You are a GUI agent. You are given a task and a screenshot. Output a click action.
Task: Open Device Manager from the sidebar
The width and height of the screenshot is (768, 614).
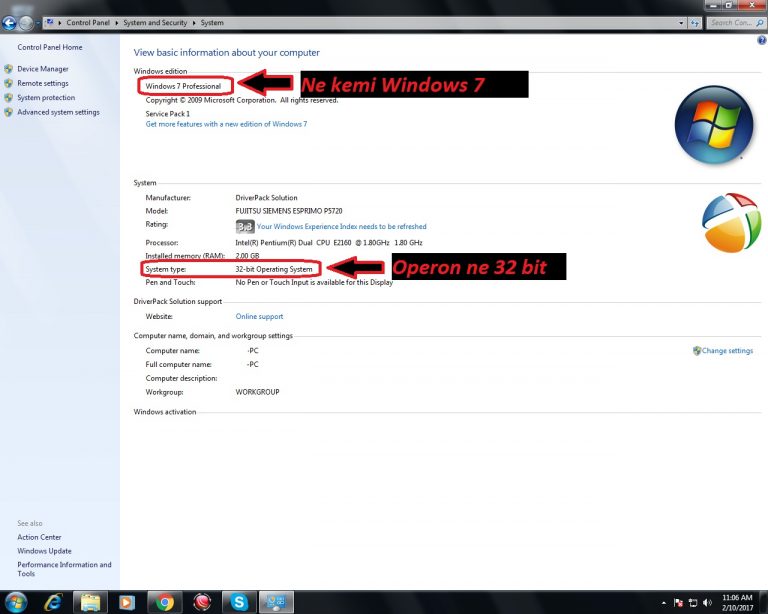tap(43, 69)
